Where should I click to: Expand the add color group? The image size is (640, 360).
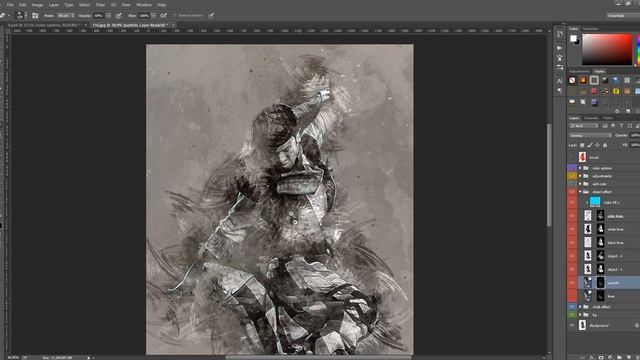[580, 184]
